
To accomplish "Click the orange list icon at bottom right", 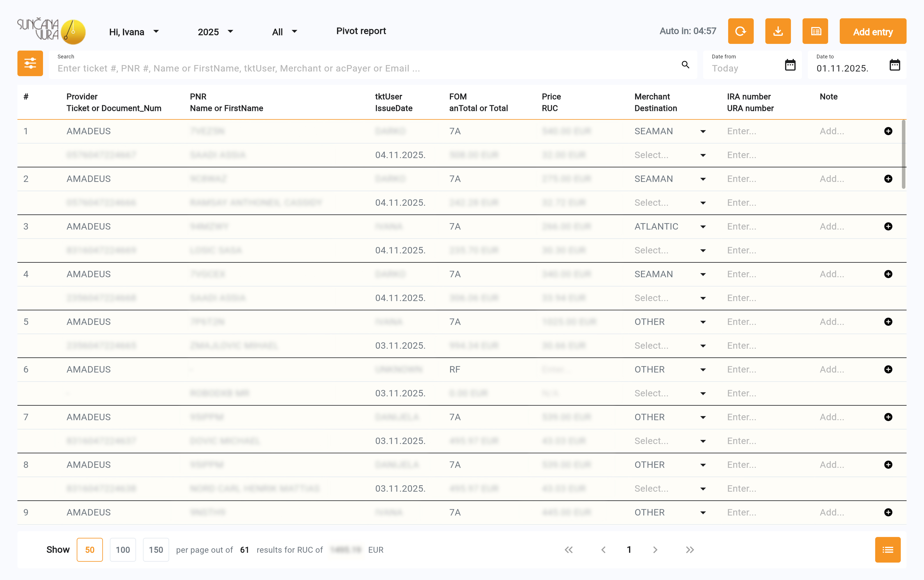I will (888, 550).
